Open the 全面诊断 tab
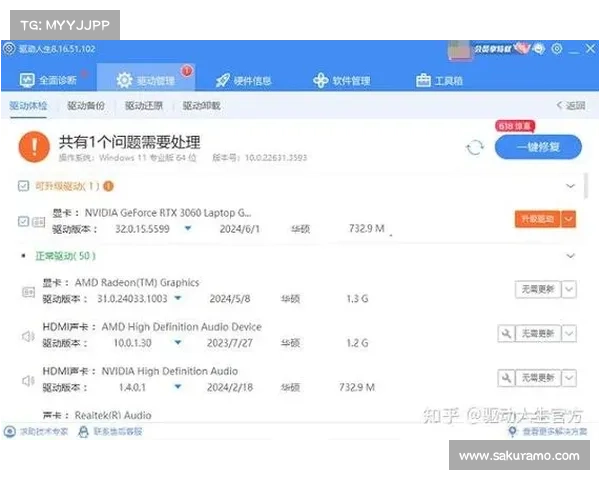 (x=48, y=80)
